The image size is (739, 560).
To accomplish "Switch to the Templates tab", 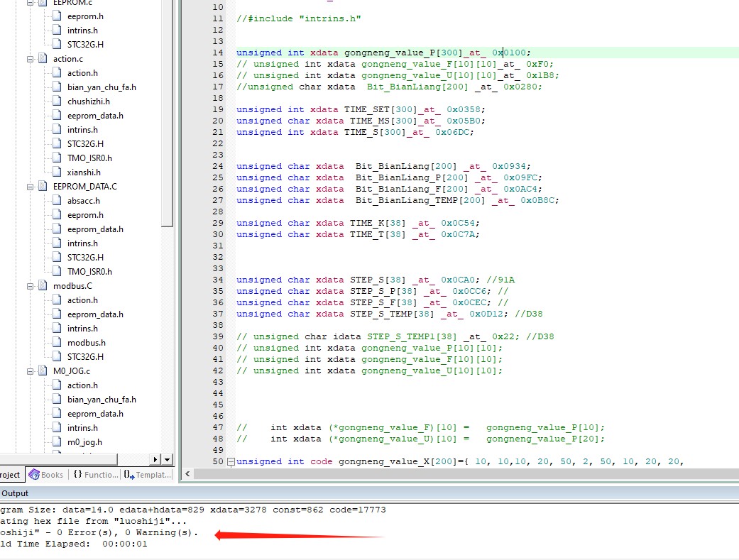I will (148, 475).
